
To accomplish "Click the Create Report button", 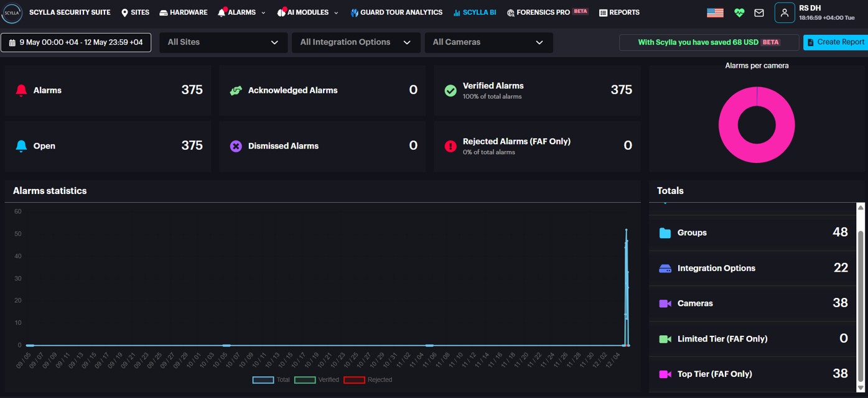I will tap(835, 42).
